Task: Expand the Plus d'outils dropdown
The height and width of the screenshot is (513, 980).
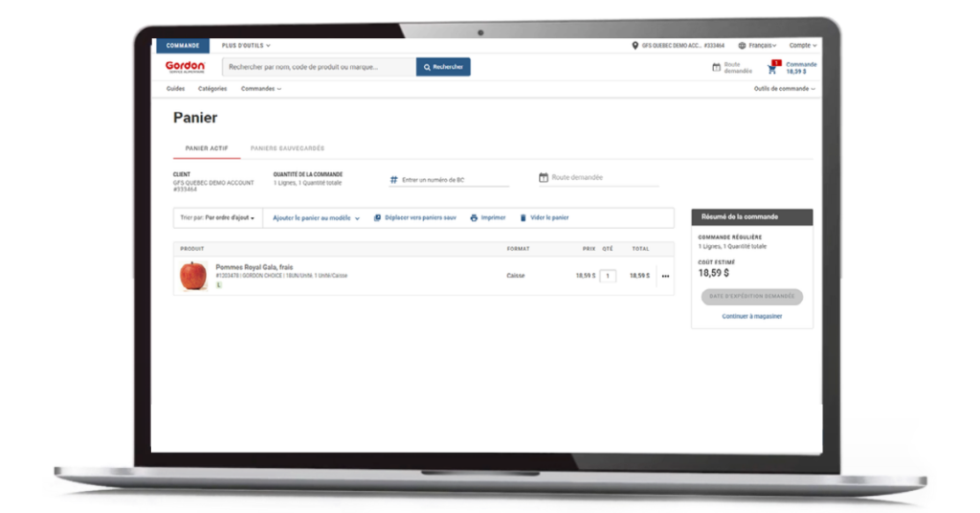Action: [x=246, y=45]
